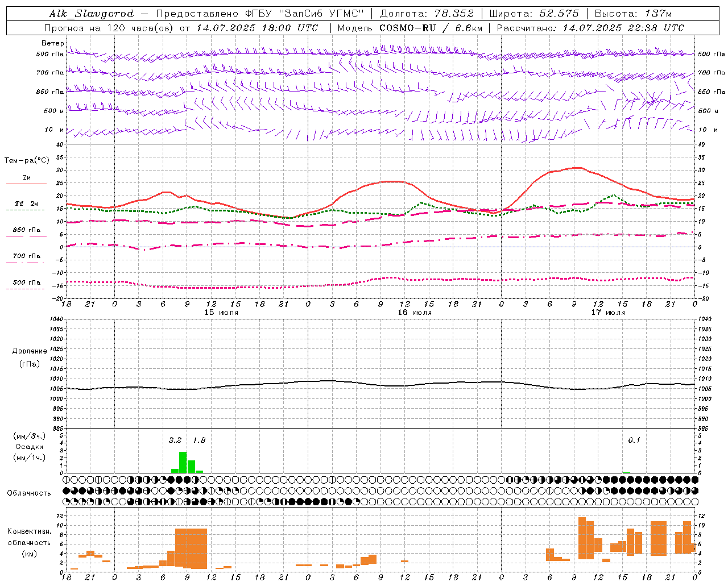This screenshot has width=728, height=582.
Task: Click the 0.1 precipitation amount value
Action: pos(634,440)
